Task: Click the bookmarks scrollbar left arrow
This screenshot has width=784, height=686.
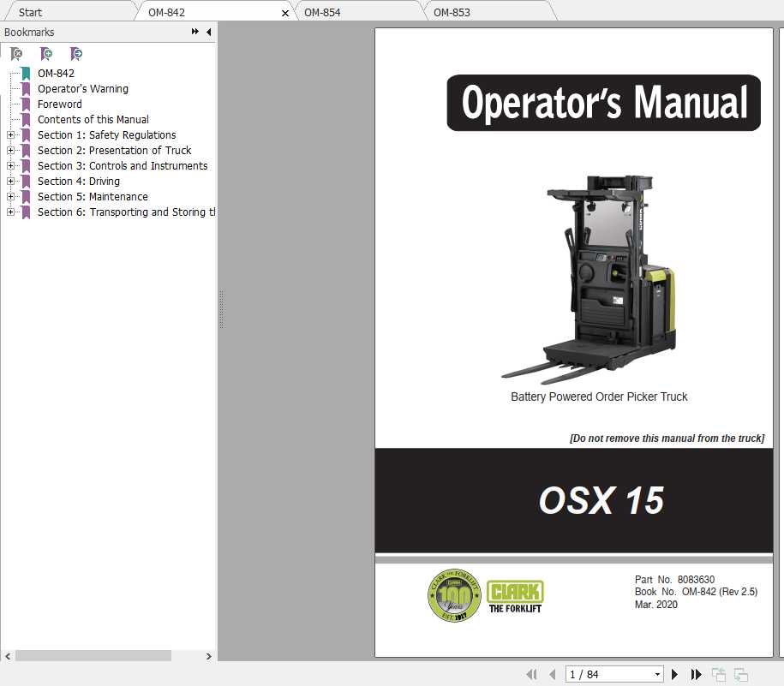Action: point(8,657)
